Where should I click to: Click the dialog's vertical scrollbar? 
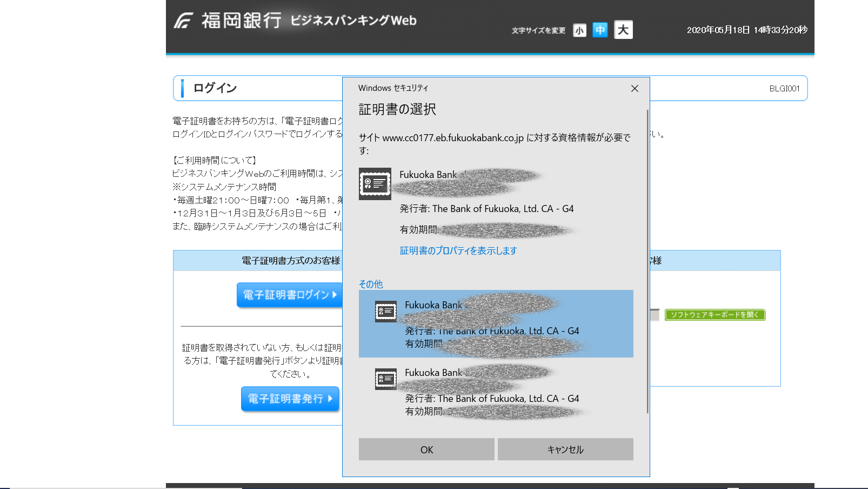point(647,261)
